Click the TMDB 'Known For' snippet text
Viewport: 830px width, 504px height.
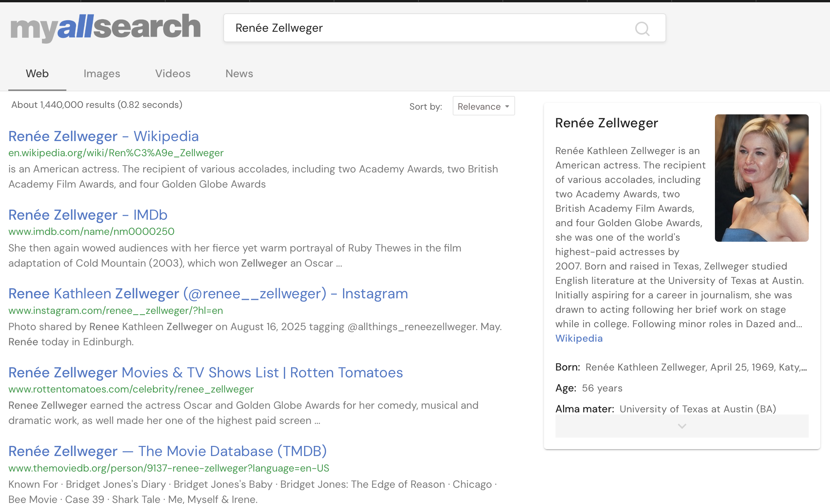(252, 492)
